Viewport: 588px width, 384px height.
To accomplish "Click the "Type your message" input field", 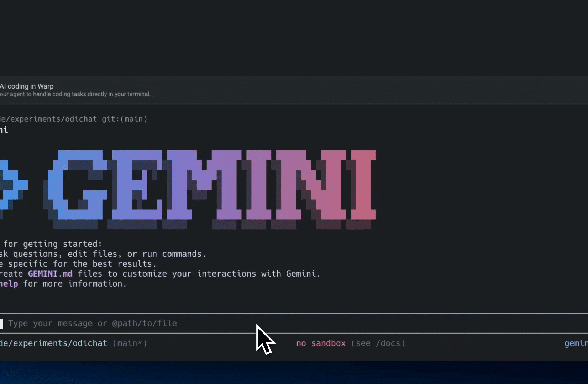I will point(294,323).
